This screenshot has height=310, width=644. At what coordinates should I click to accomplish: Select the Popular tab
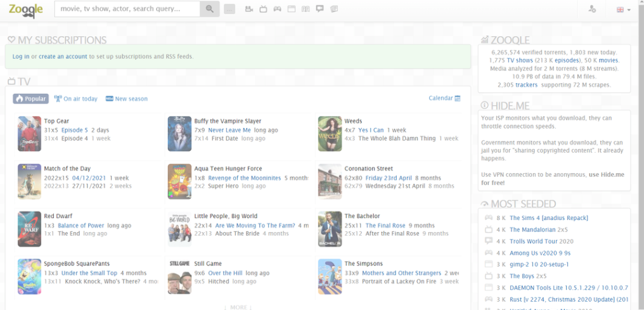[x=30, y=99]
